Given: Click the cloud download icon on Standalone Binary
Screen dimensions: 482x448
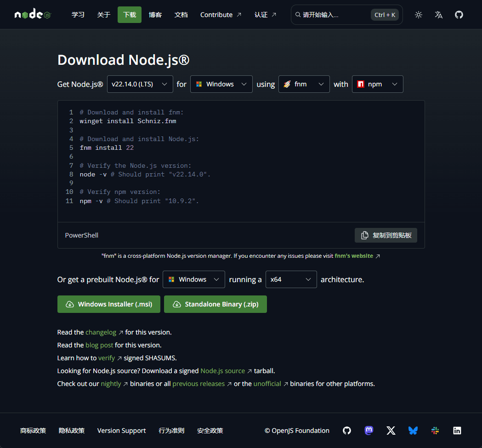Looking at the screenshot, I should coord(177,304).
